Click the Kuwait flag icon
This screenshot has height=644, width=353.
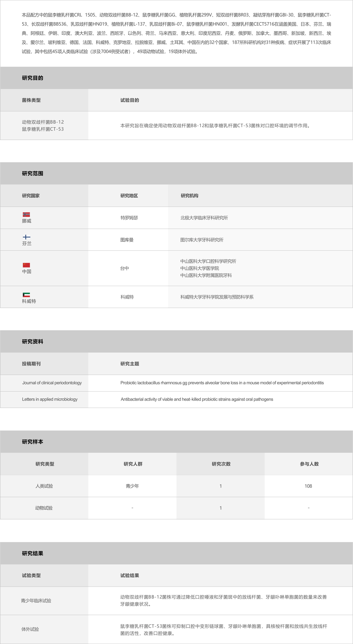26,295
